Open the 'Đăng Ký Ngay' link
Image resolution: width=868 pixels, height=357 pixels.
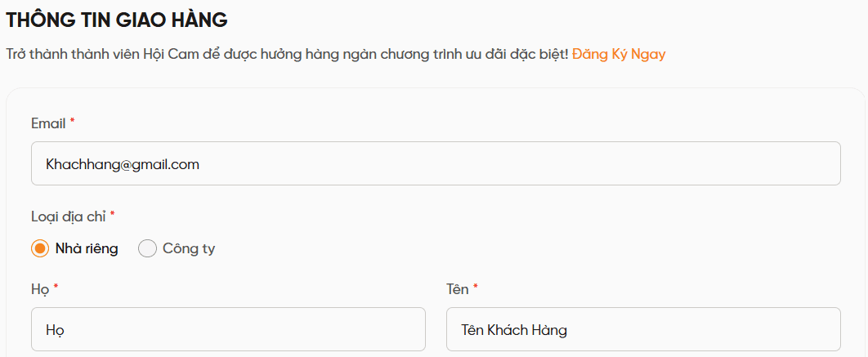pos(619,55)
